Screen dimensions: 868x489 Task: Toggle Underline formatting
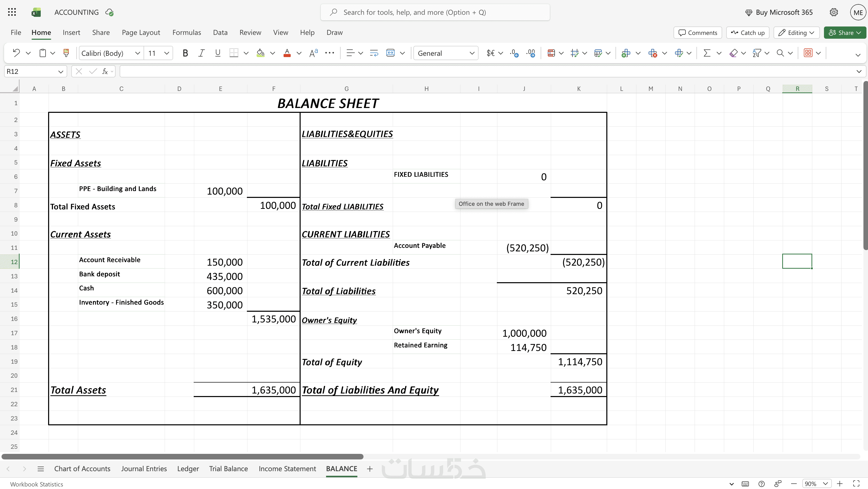[x=218, y=53]
